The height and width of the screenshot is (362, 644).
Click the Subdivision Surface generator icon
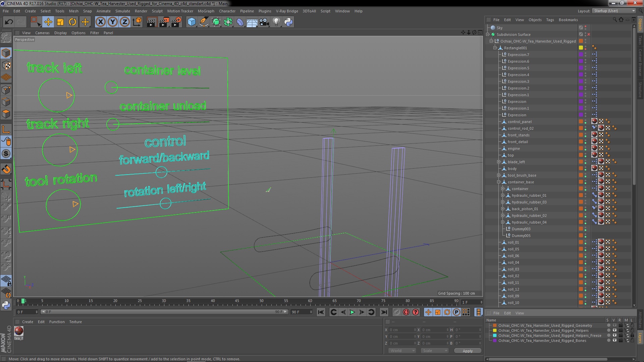[216, 22]
